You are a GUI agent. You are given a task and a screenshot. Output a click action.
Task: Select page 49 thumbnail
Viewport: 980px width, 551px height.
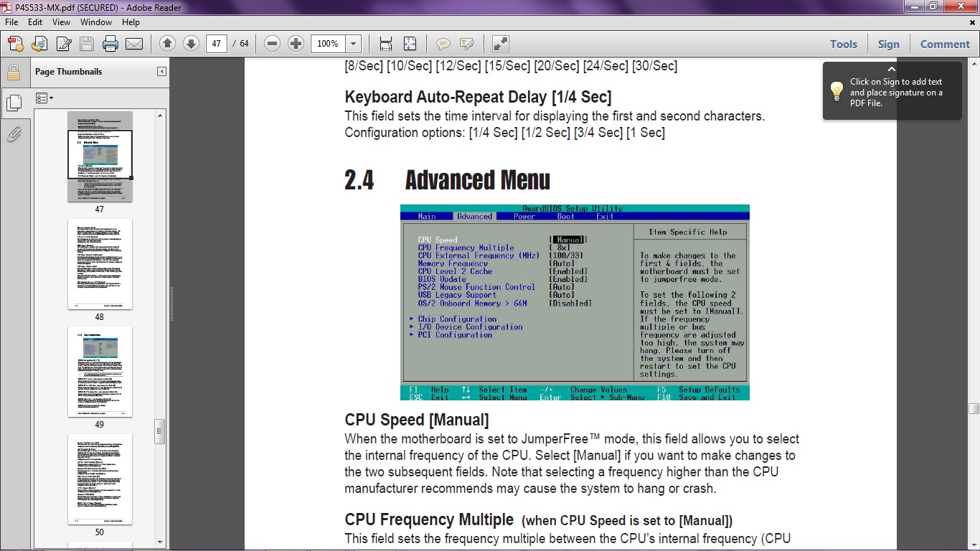[x=100, y=372]
